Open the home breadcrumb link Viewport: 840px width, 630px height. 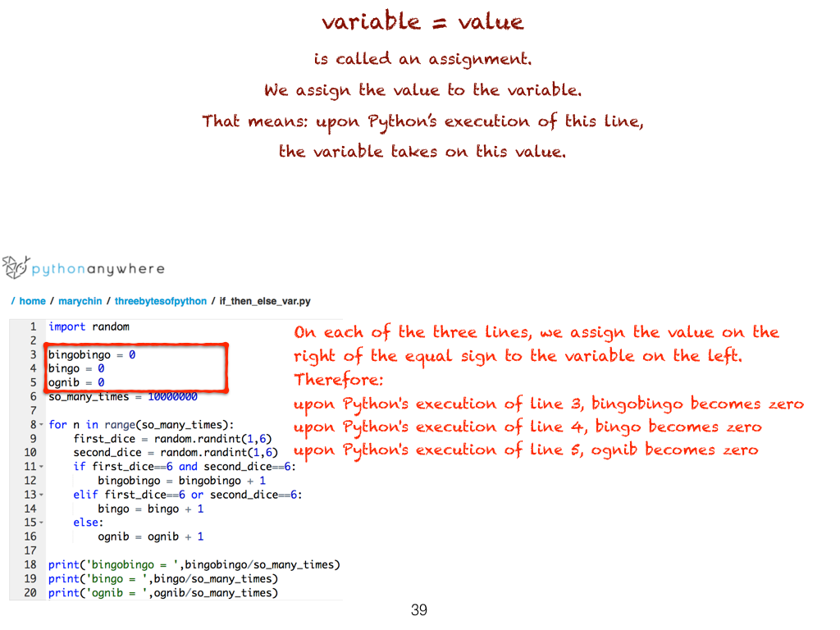tap(32, 301)
